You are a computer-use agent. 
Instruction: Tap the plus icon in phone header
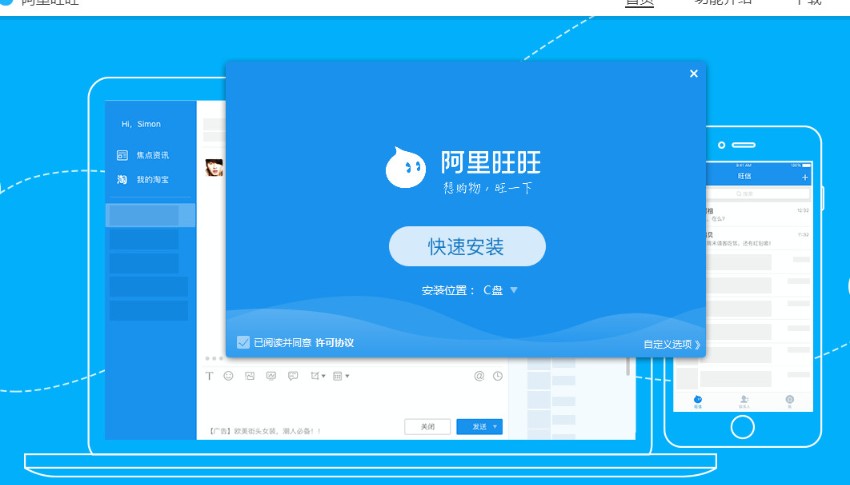804,177
